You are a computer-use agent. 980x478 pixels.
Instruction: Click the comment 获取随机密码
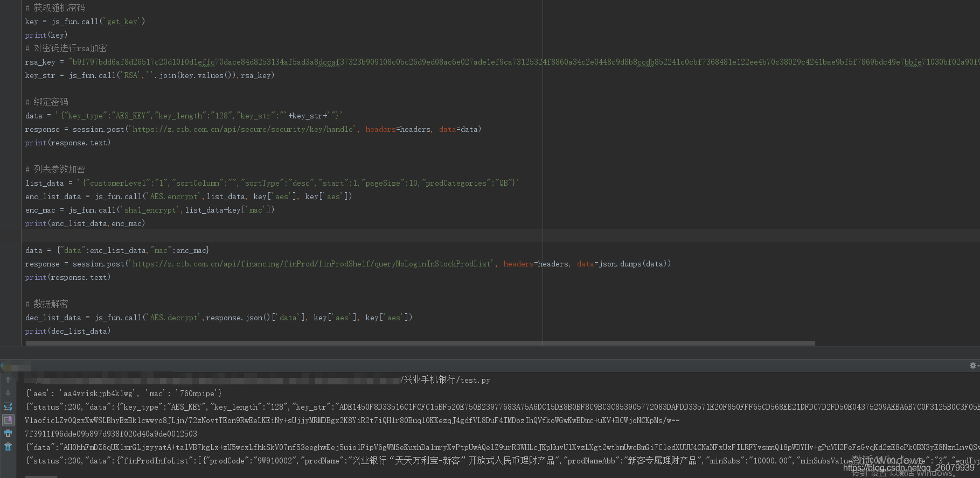[x=55, y=8]
